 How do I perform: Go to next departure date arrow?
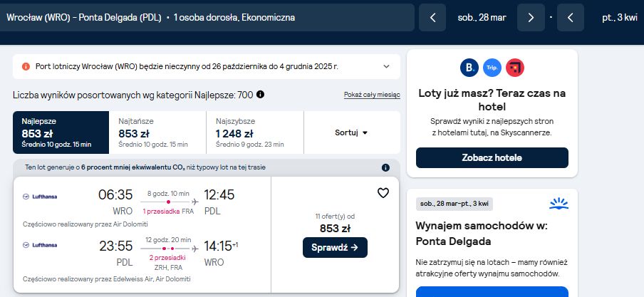pos(531,18)
